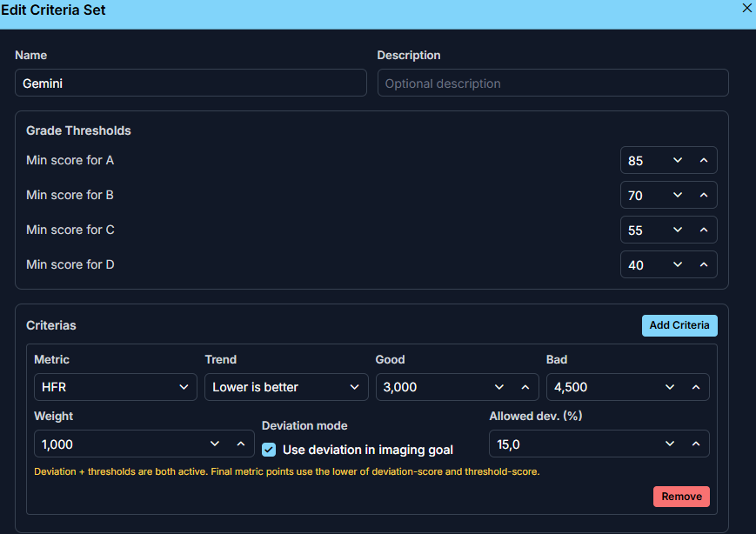Increase Min score for D value

tap(704, 265)
